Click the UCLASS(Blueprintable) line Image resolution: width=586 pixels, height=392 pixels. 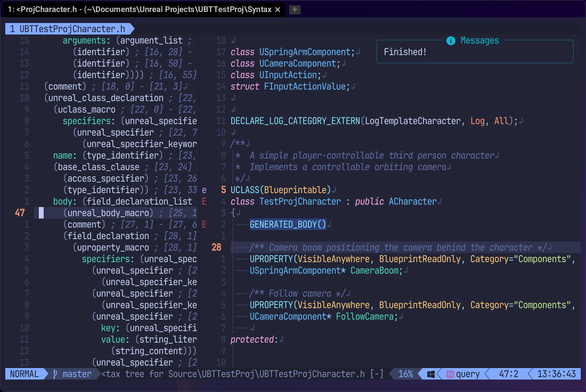pos(281,190)
